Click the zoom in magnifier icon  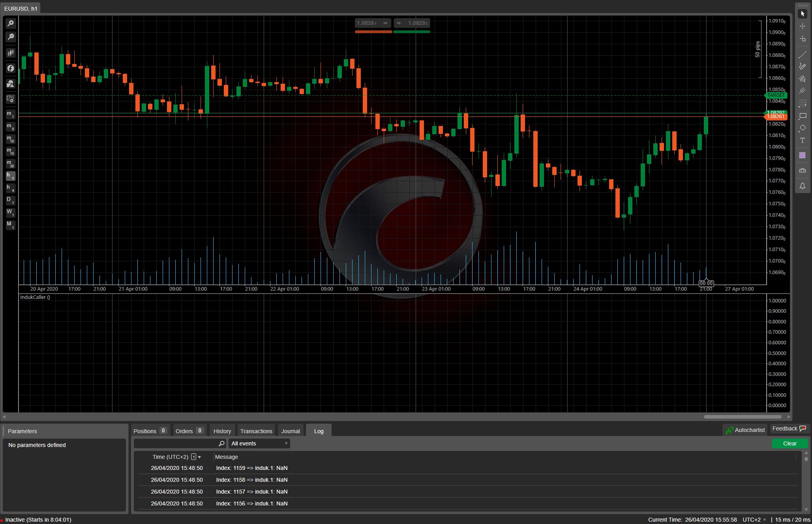[x=11, y=24]
